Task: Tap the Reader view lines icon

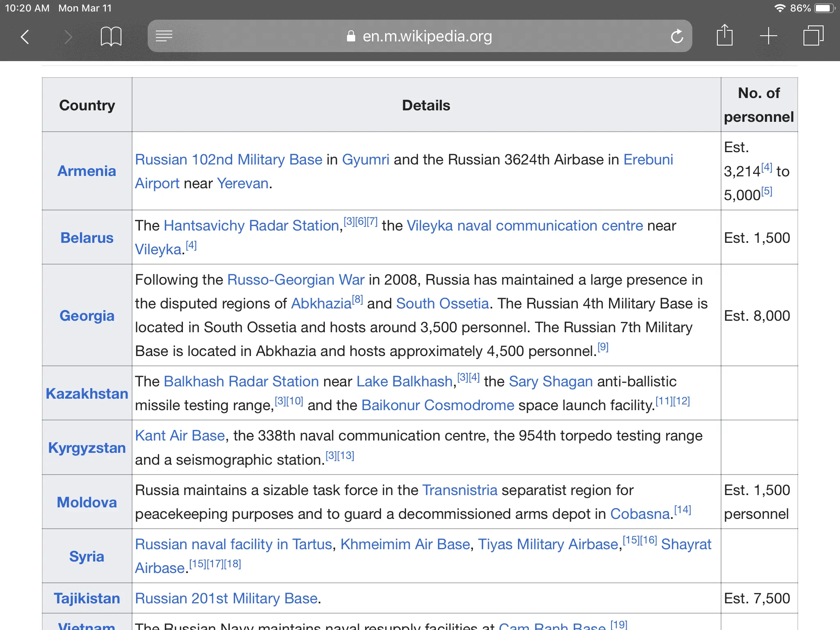Action: [x=164, y=36]
